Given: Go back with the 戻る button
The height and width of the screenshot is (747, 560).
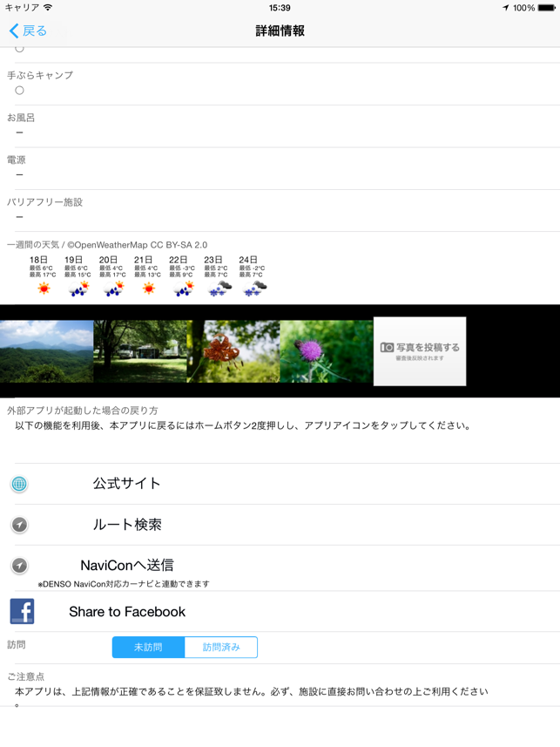Looking at the screenshot, I should tap(28, 31).
